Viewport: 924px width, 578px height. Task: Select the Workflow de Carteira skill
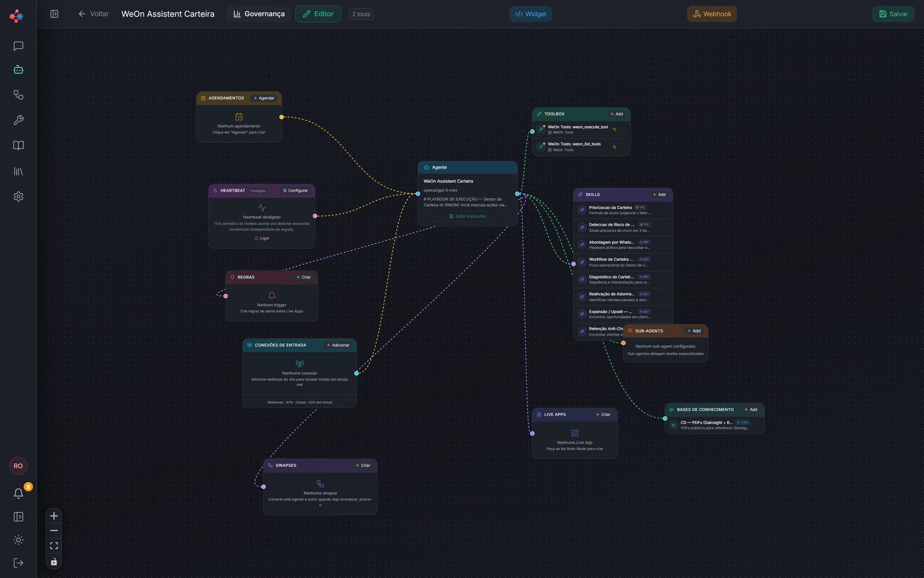coord(623,262)
